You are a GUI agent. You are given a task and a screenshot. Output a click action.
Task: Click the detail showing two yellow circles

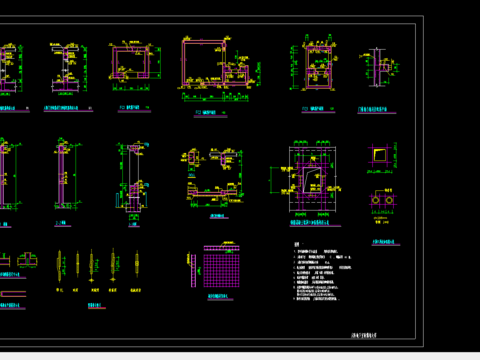click(383, 201)
